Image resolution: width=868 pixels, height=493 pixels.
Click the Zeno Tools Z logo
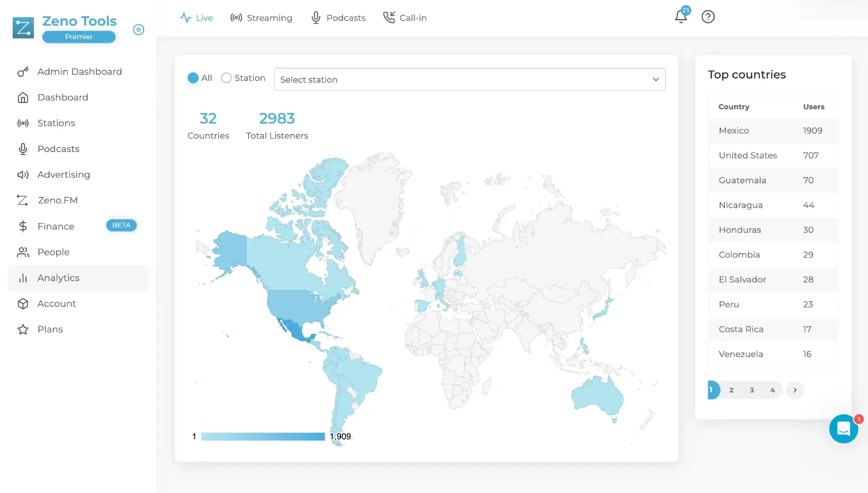(x=23, y=28)
